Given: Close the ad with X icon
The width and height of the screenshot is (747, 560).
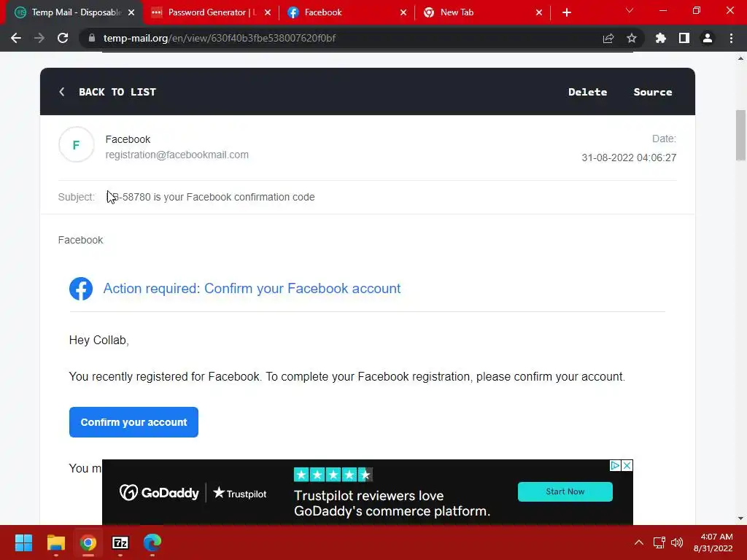Looking at the screenshot, I should (627, 466).
